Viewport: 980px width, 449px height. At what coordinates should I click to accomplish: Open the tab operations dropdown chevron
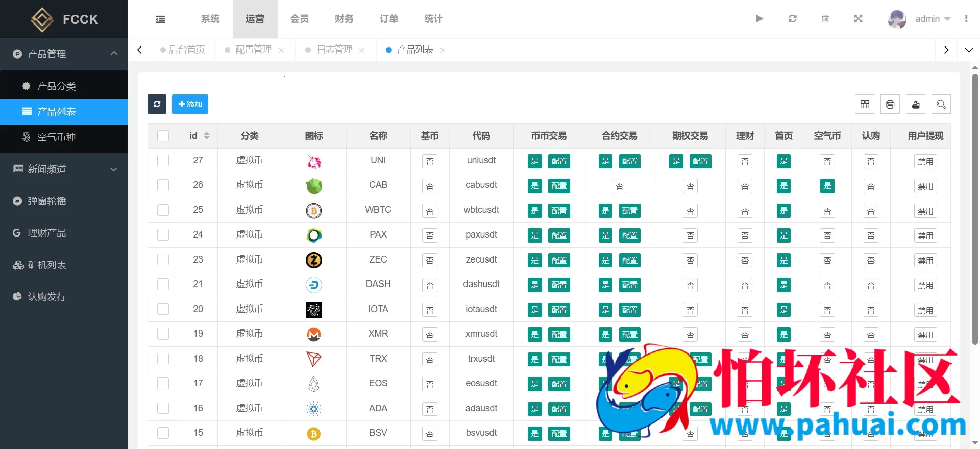(x=968, y=50)
